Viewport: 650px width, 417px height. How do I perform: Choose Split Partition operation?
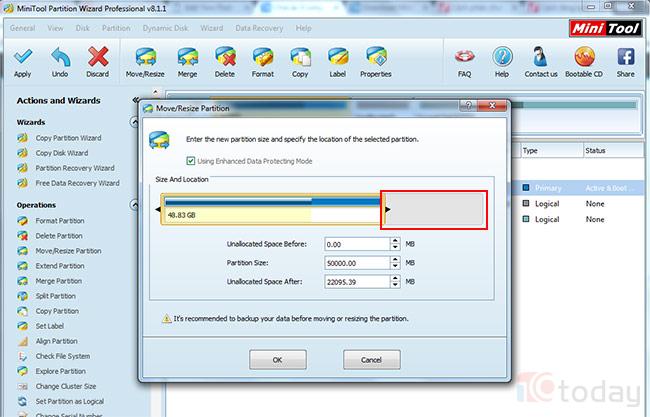pyautogui.click(x=56, y=296)
